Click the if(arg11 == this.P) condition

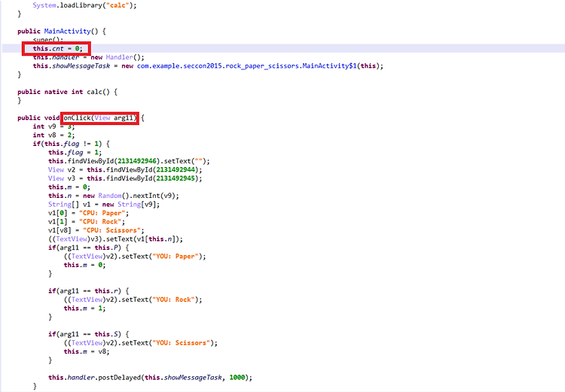coord(89,248)
